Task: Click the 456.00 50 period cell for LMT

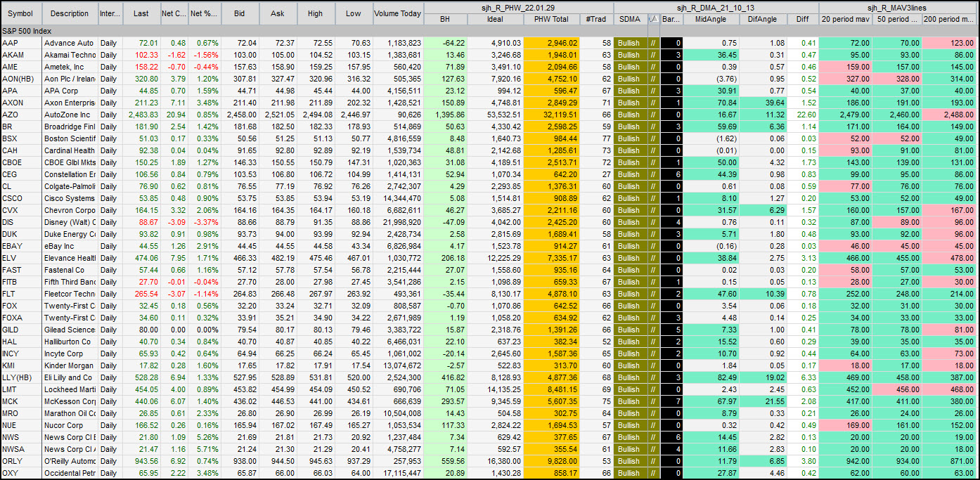Action: click(897, 390)
